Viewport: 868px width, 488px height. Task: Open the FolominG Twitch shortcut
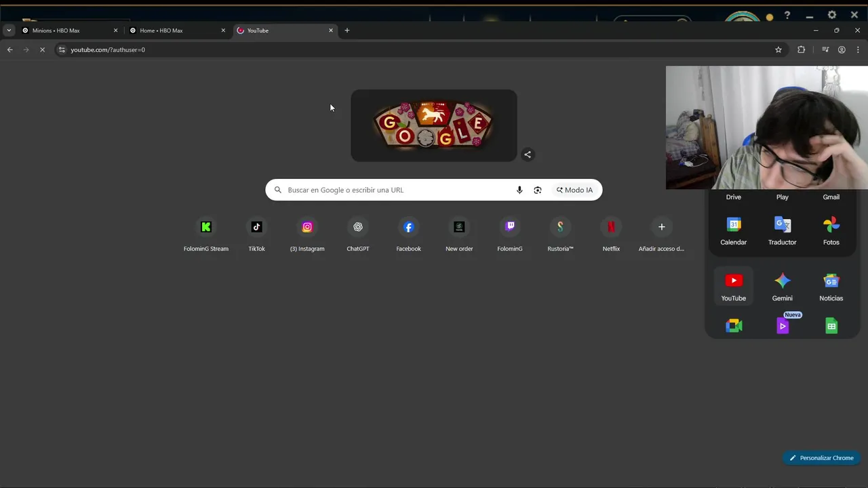click(x=510, y=235)
